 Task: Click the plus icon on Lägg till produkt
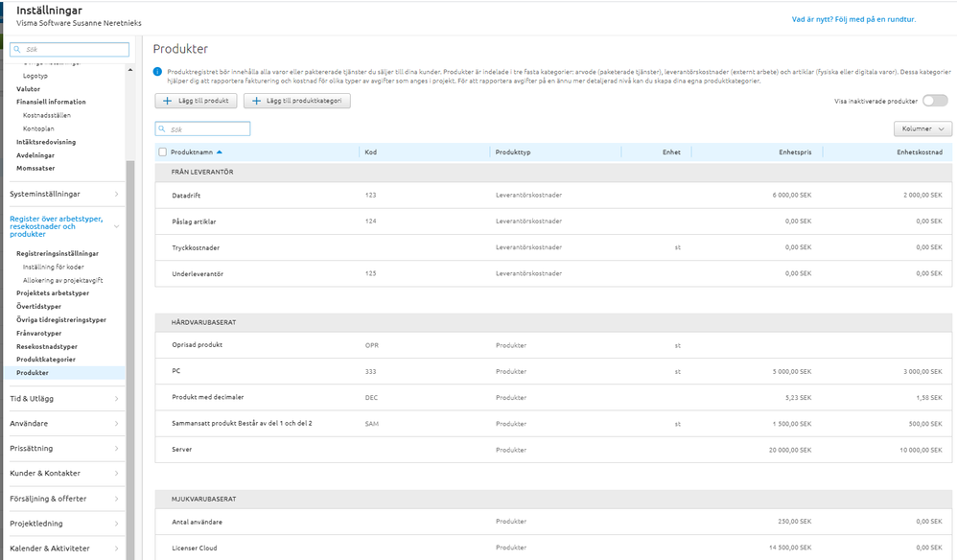pos(168,101)
